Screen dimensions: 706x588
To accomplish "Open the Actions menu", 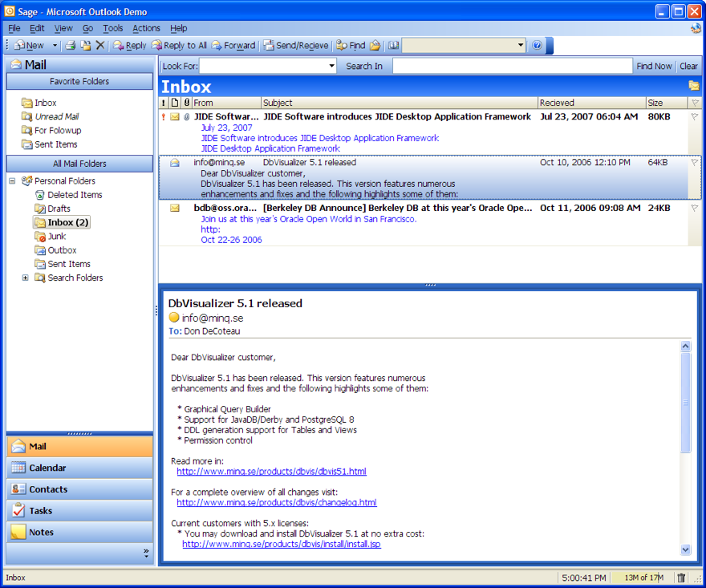I will click(146, 28).
